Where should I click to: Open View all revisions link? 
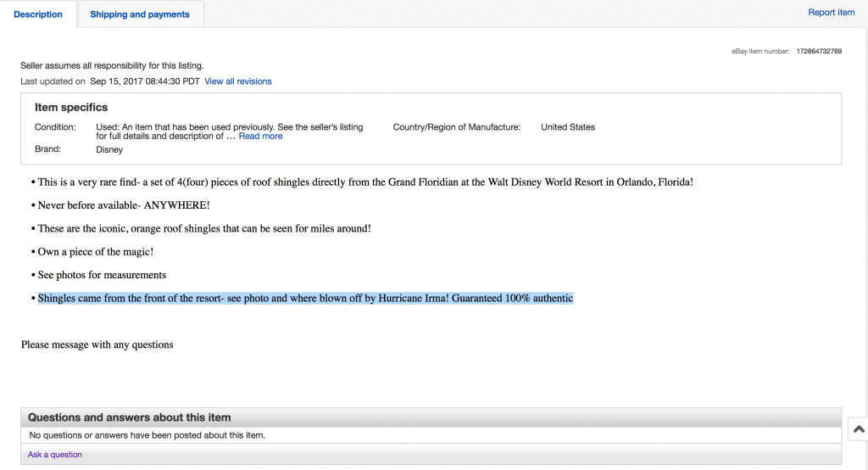[x=238, y=81]
